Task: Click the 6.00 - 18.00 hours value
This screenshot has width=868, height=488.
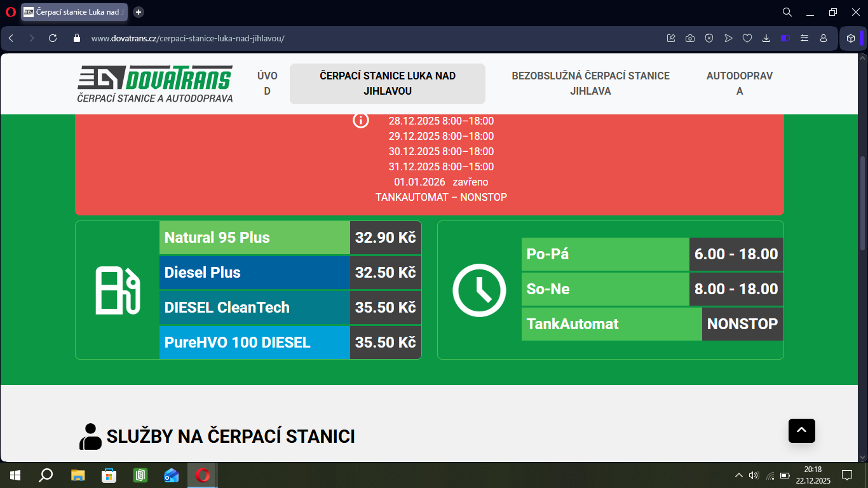Action: pos(736,254)
